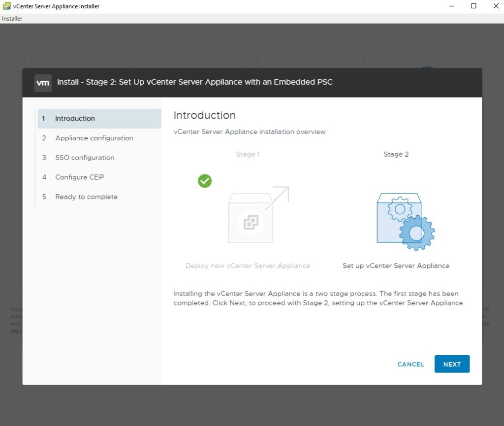
Task: Click the green Stage 1 checkmark icon
Action: click(x=205, y=181)
